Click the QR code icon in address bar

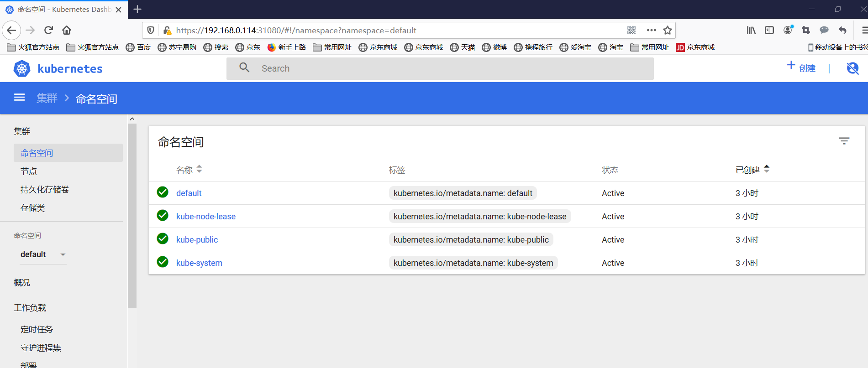point(631,30)
